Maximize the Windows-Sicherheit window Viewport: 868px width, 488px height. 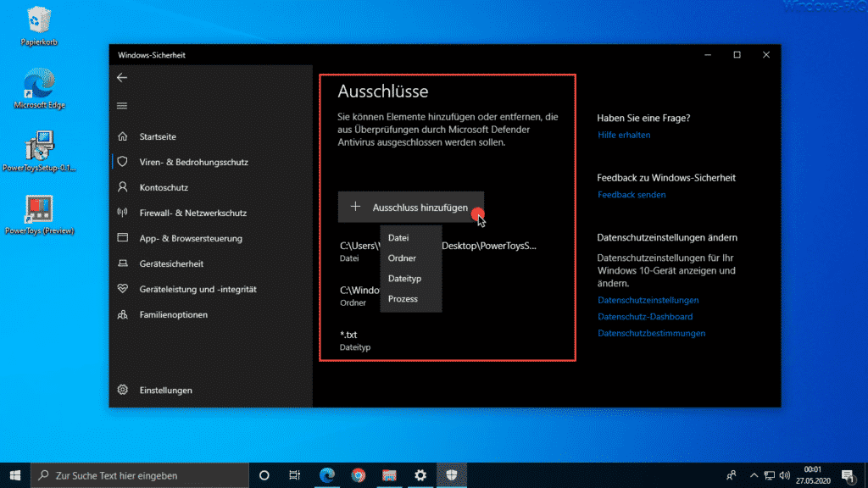pos(737,55)
